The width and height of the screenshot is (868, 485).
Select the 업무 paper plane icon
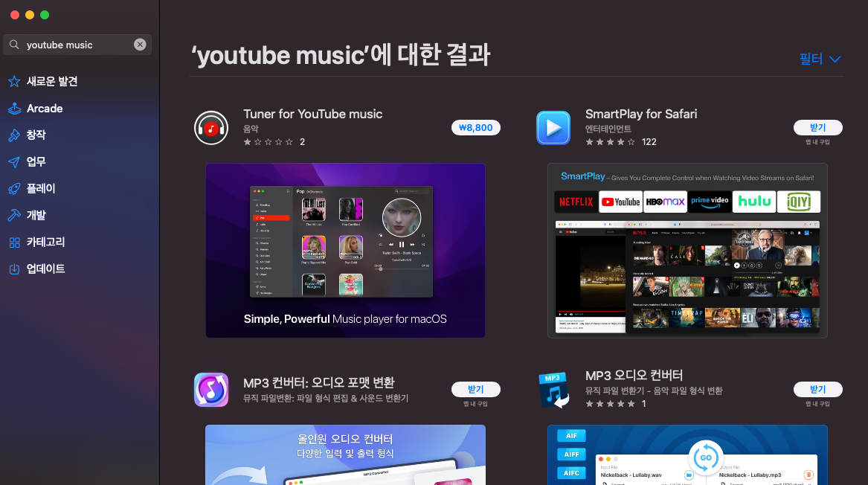(14, 161)
